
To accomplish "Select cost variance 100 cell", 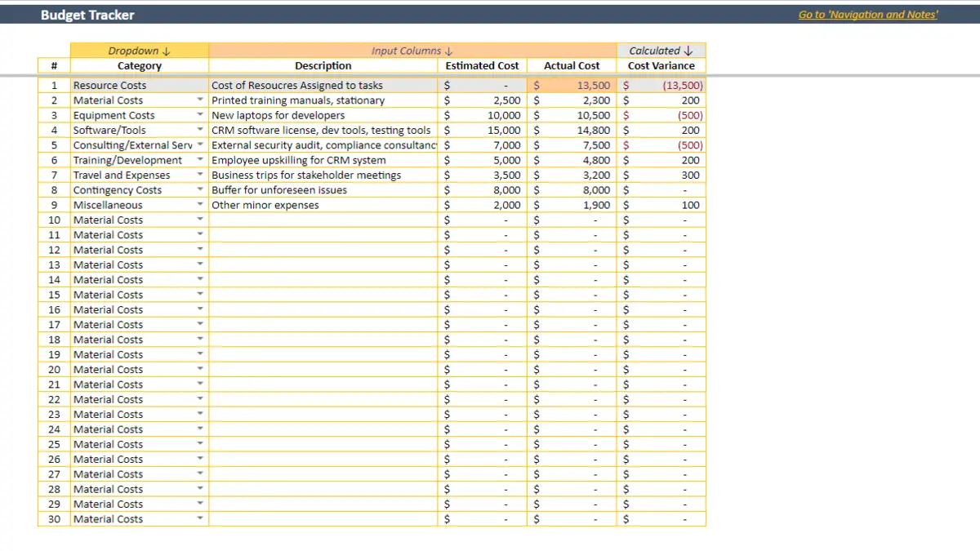I will coord(661,205).
